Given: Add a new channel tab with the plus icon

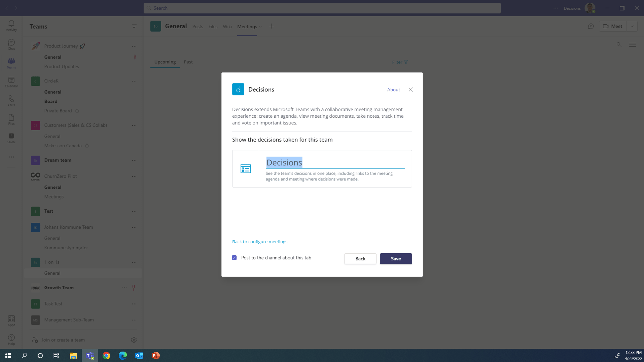Looking at the screenshot, I should (x=272, y=26).
